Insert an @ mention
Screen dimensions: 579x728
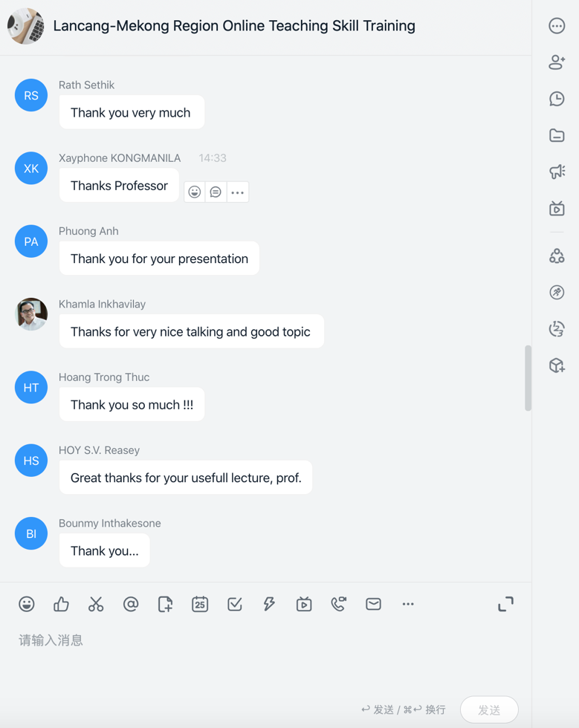(131, 604)
